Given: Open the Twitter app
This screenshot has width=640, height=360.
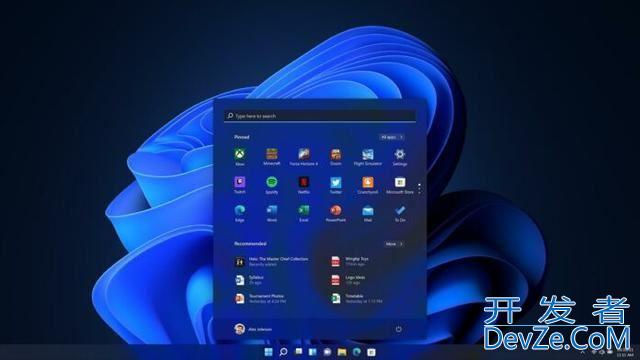Looking at the screenshot, I should pos(336,185).
